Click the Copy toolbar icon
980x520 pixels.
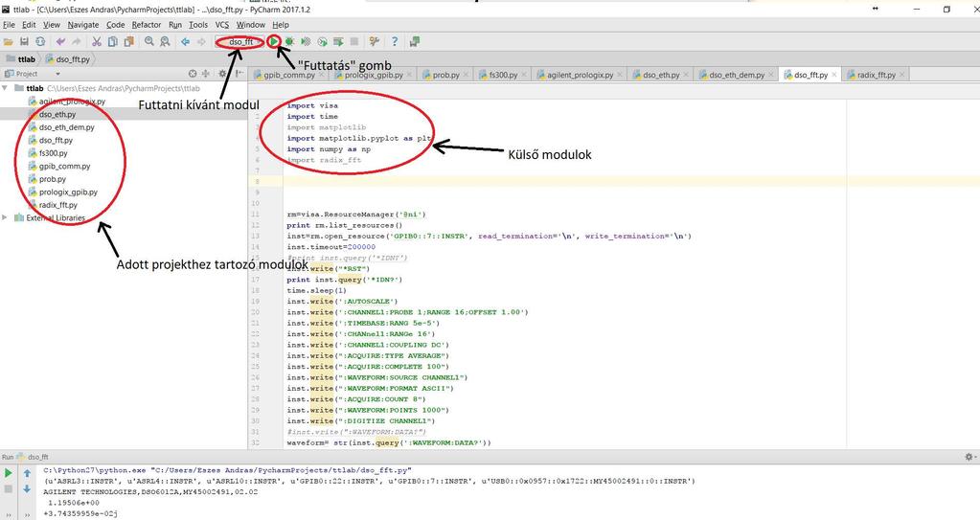click(x=112, y=42)
